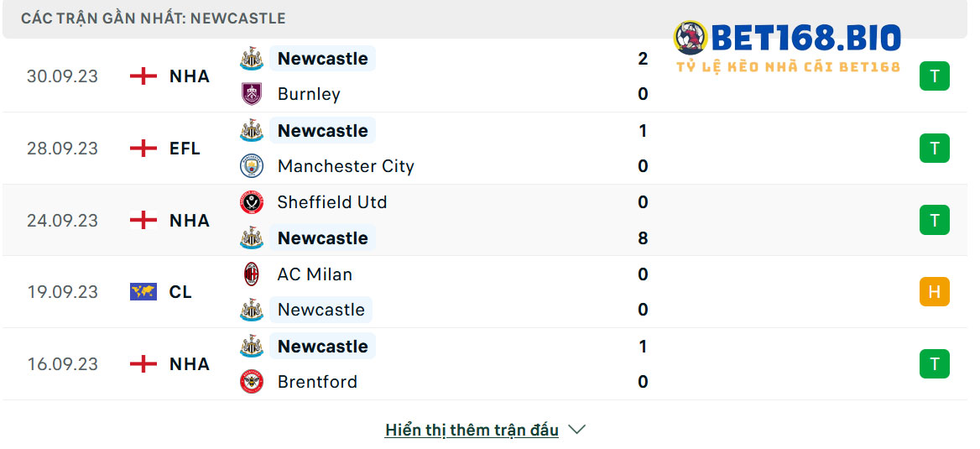Click the 8 score in Sheffield match
This screenshot has width=980, height=449.
pyautogui.click(x=643, y=238)
